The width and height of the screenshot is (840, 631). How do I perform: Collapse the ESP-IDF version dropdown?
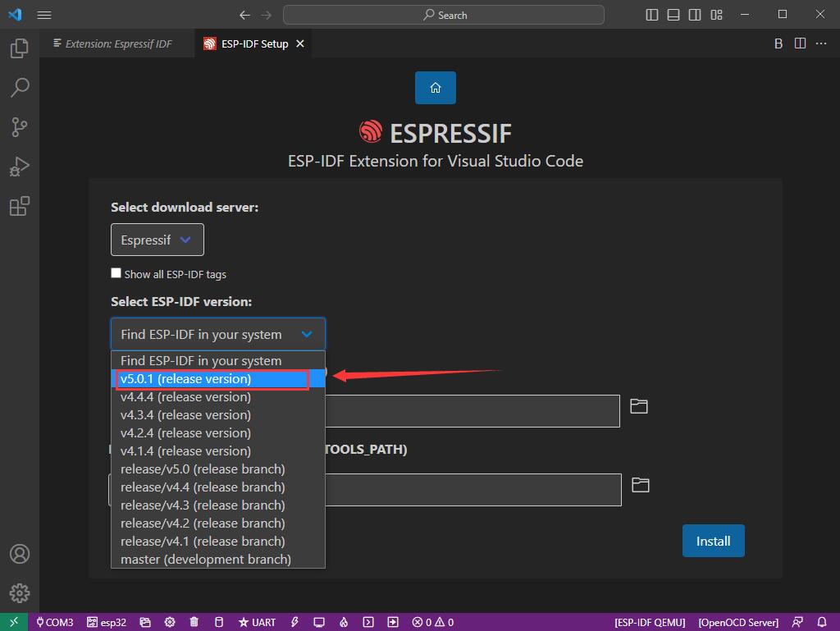(x=217, y=334)
